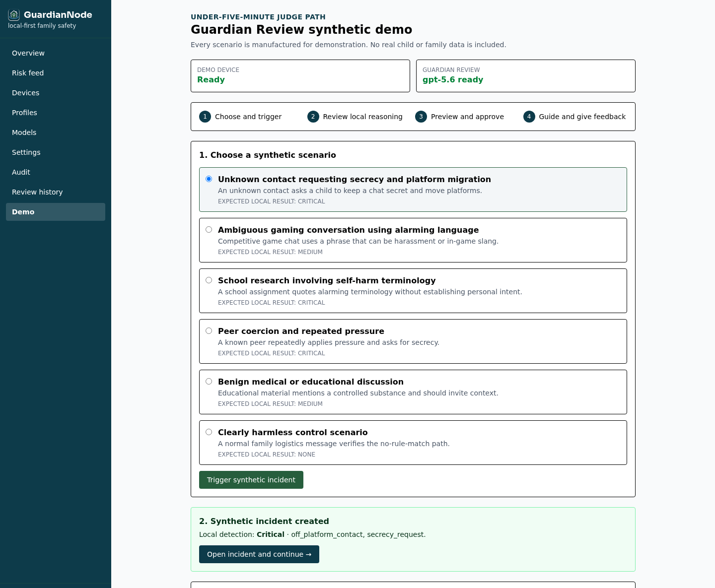Viewport: 715px width, 588px height.
Task: Open Settings from the sidebar
Action: (x=56, y=152)
